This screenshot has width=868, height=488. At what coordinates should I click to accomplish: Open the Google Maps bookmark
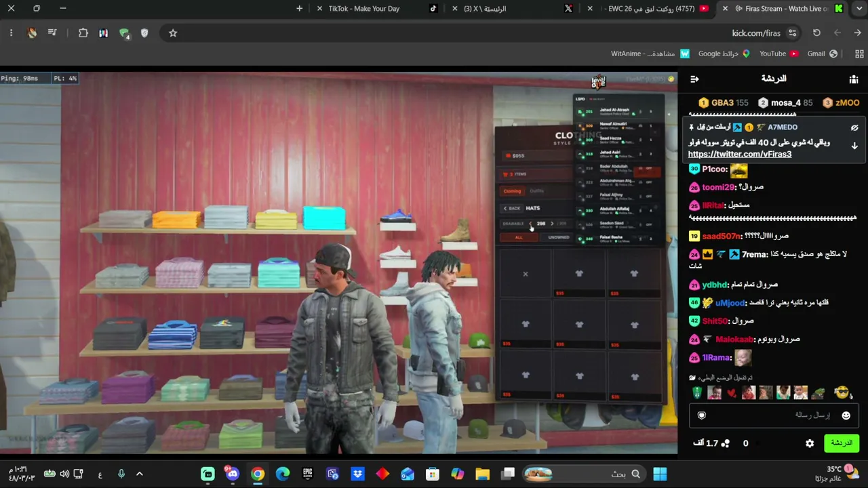coord(724,54)
